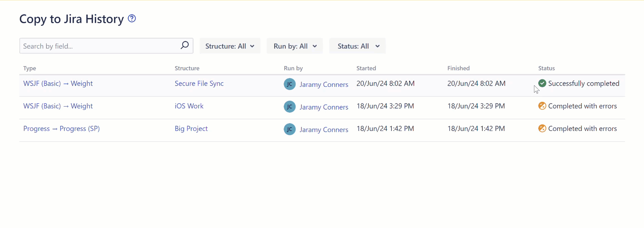
Task: Open the WSJF entry for Secure File Sync
Action: click(58, 83)
